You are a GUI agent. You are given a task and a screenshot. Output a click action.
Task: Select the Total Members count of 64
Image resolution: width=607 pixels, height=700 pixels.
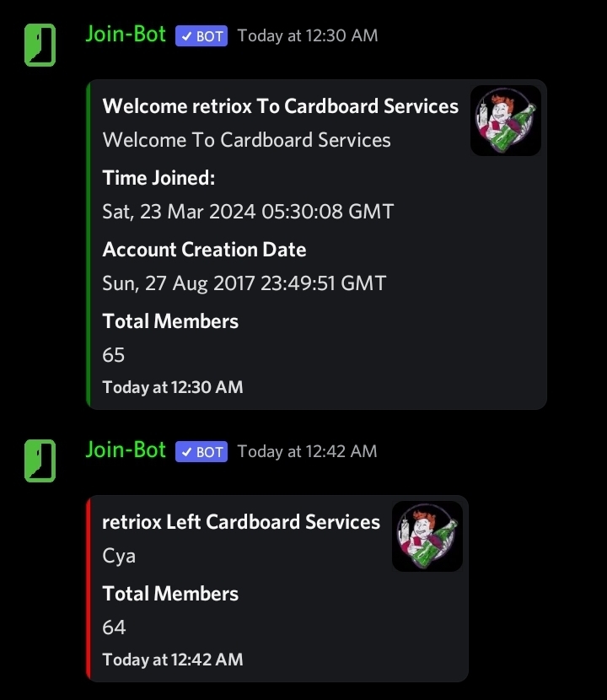[113, 627]
